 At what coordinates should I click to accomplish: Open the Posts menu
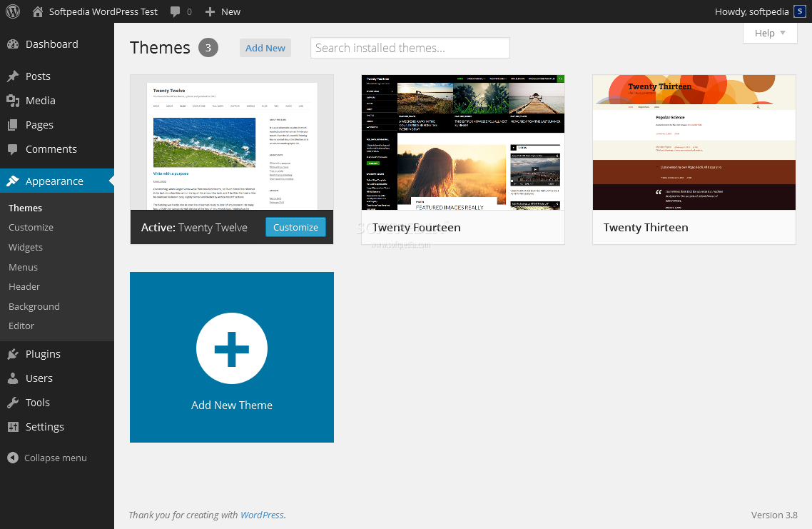point(38,76)
